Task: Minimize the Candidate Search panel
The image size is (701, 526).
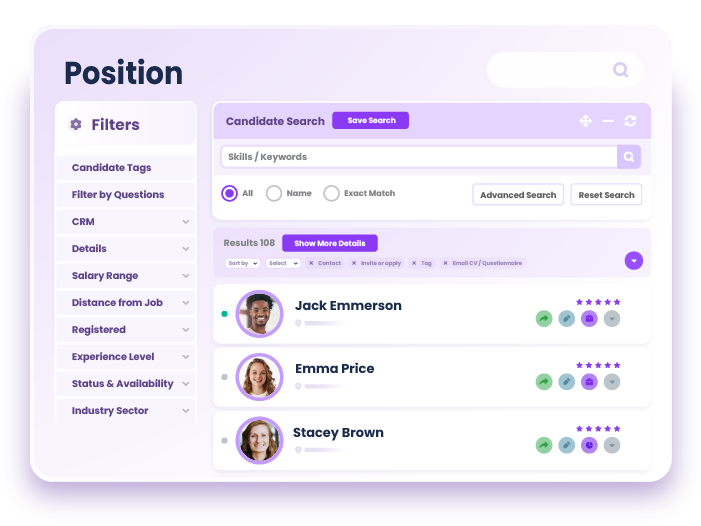Action: tap(608, 121)
